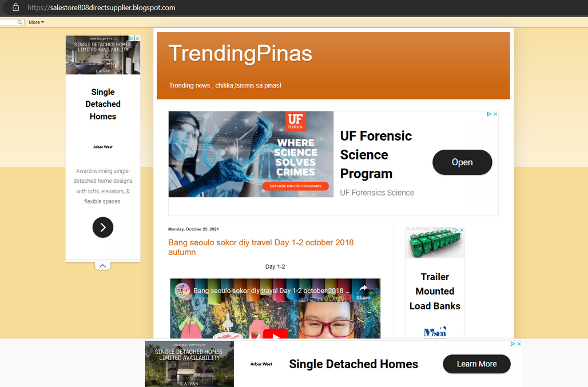Share the YouTube video via Share icon
The image size is (588, 387).
tap(363, 292)
